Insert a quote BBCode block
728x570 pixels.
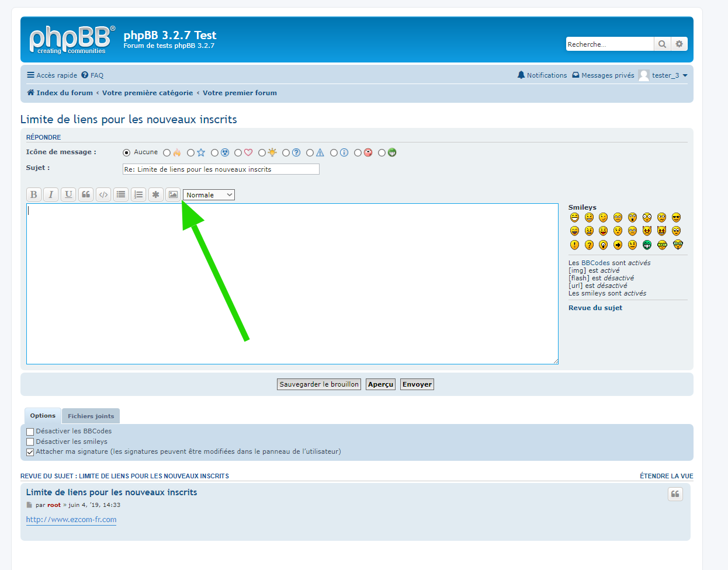point(86,194)
